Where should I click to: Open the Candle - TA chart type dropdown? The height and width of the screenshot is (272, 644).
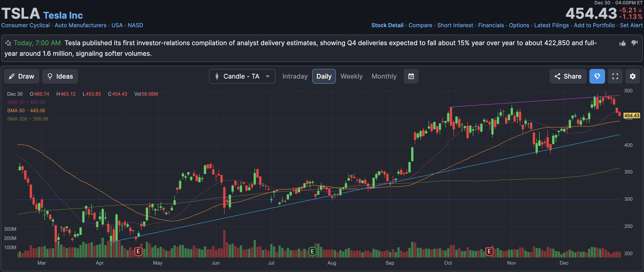(x=242, y=76)
